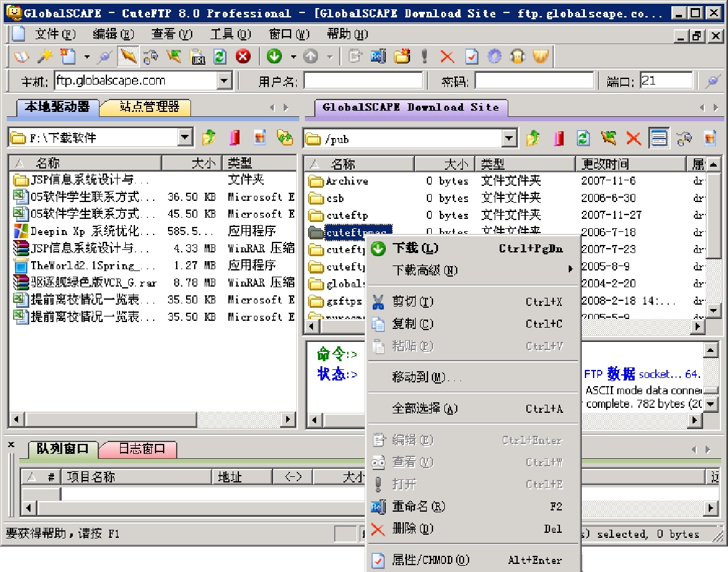Click the 密码 input field
This screenshot has height=572, width=728.
click(534, 81)
